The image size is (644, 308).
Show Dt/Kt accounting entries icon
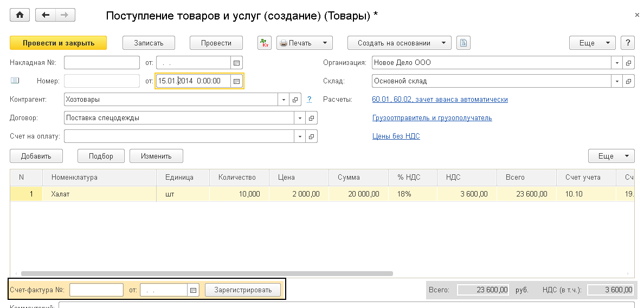point(264,43)
